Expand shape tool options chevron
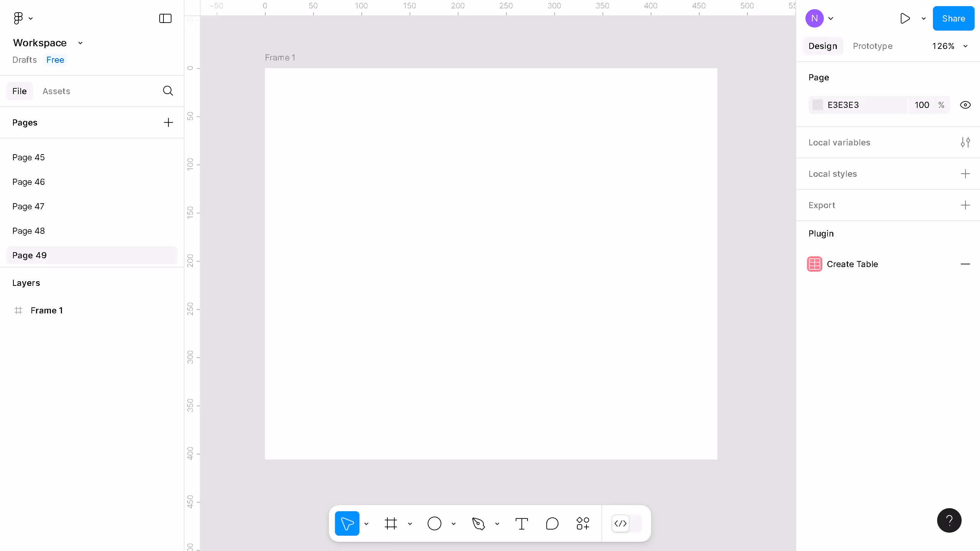 tap(454, 523)
